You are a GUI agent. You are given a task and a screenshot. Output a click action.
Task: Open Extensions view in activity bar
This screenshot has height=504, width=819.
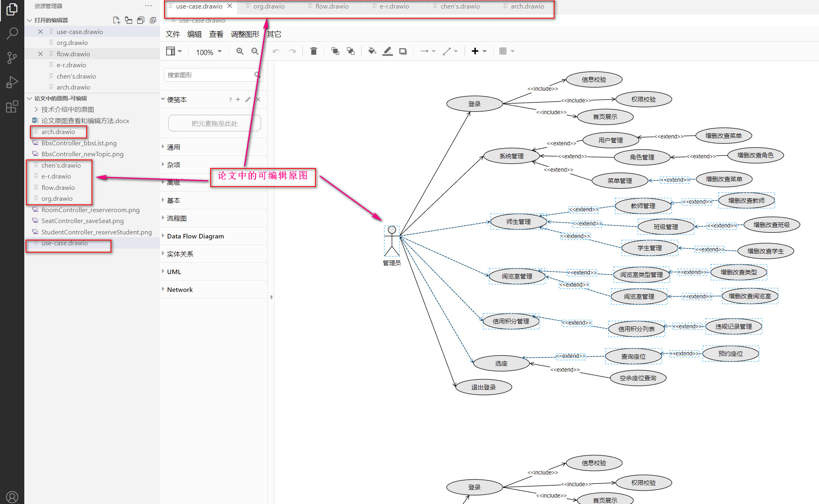tap(12, 106)
